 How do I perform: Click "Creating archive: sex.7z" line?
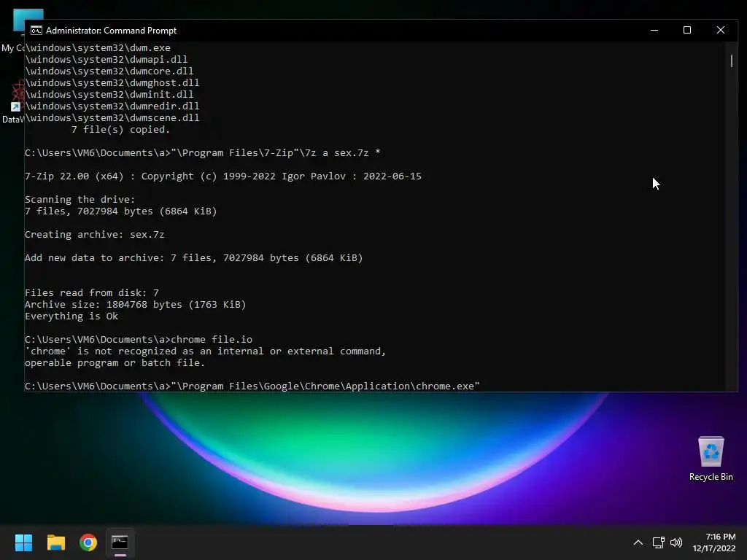coord(94,234)
